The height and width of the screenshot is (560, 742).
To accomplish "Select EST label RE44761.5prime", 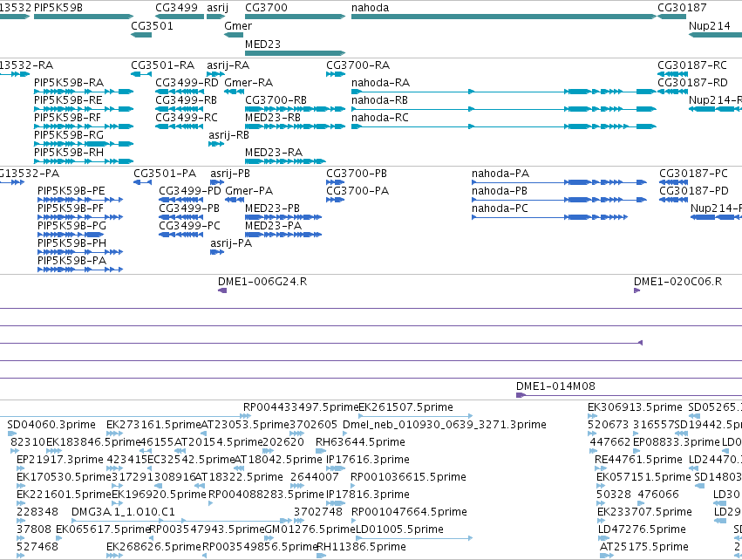I will coord(639,460).
